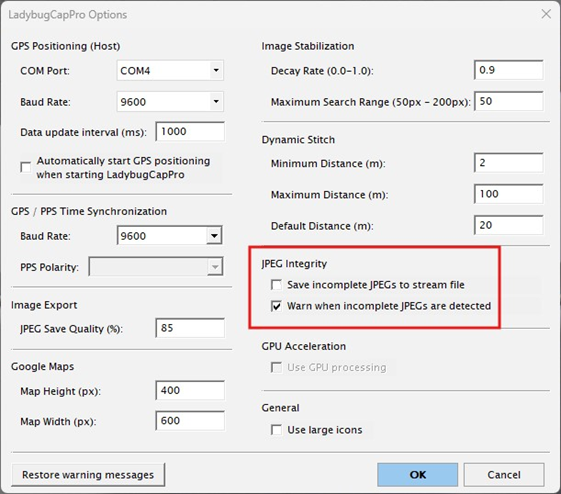Open the GPS Positioning Baud Rate dropdown
Image resolution: width=561 pixels, height=494 pixels.
170,102
